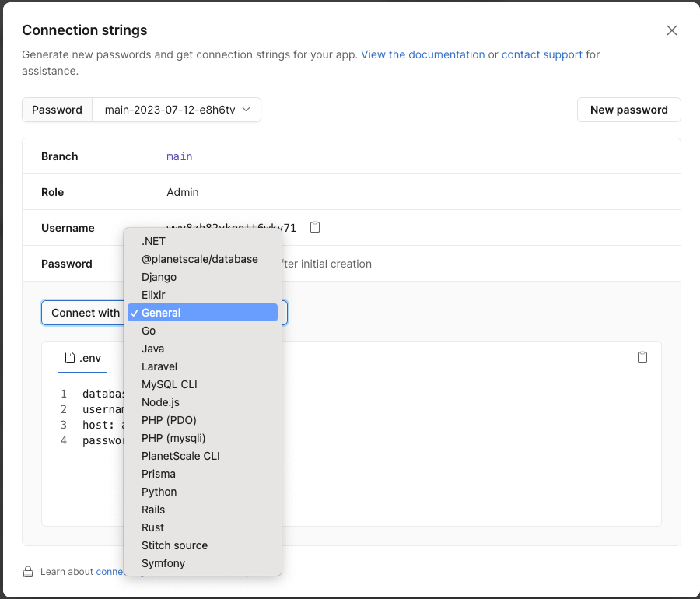Image resolution: width=700 pixels, height=599 pixels.
Task: Switch to the .env file tab
Action: 83,358
